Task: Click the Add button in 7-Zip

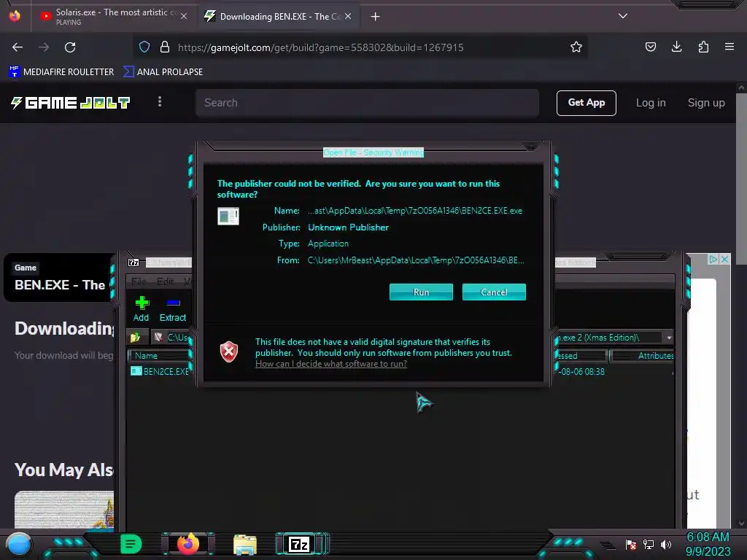Action: point(141,308)
